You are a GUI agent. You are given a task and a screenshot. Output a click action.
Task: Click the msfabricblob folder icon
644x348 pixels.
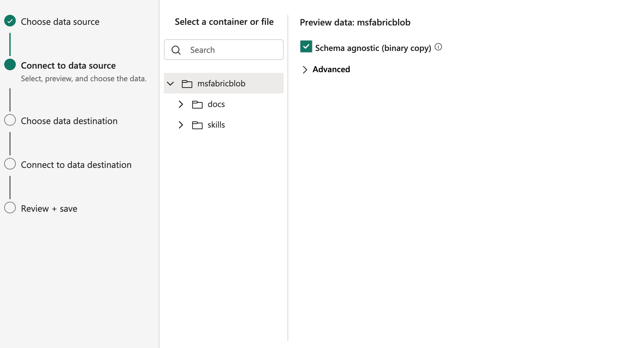(x=187, y=84)
